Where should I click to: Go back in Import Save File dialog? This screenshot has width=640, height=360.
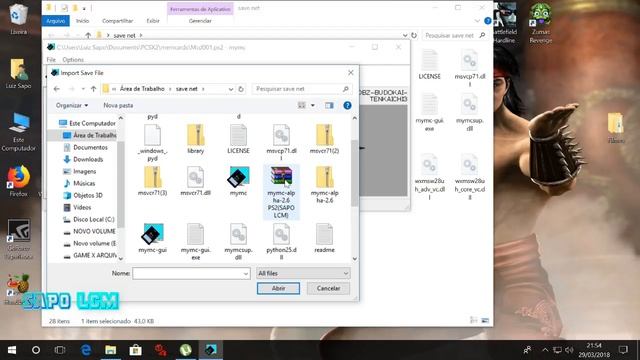coord(57,89)
